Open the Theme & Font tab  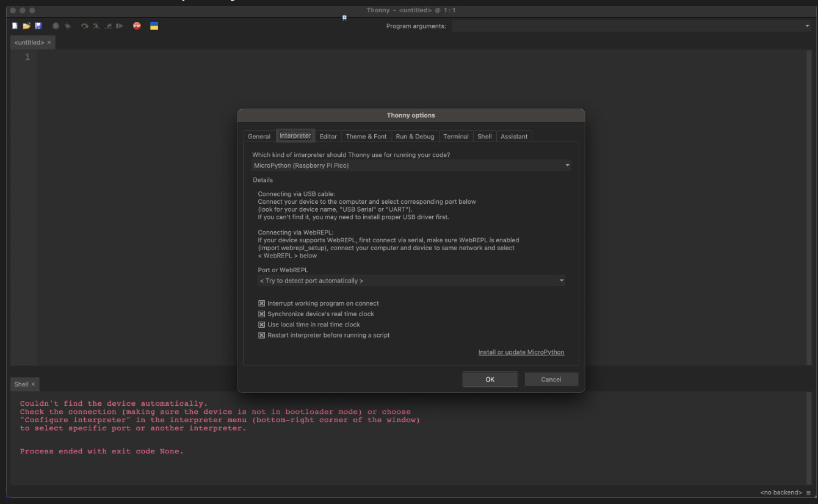coord(366,137)
